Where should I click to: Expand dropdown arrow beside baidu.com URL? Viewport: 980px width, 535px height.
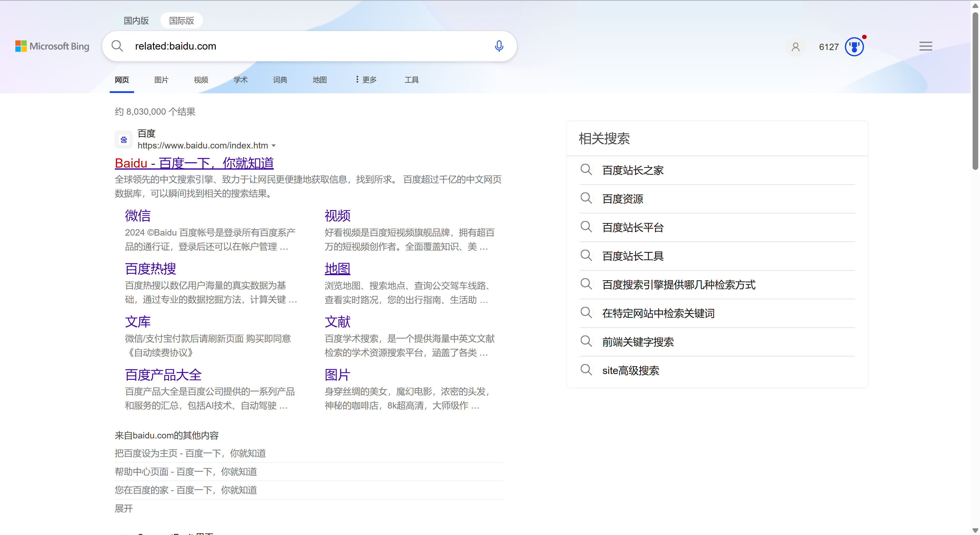click(x=274, y=146)
